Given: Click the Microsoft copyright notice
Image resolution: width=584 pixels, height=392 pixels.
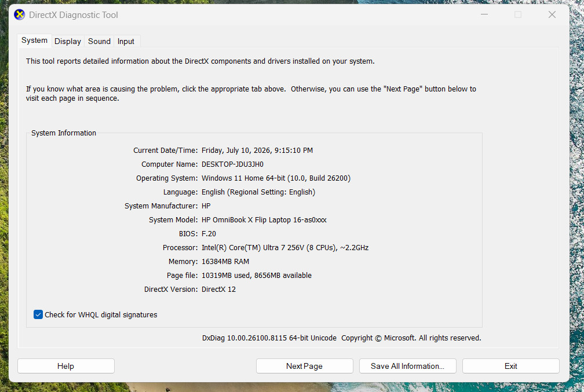Looking at the screenshot, I should (x=411, y=338).
